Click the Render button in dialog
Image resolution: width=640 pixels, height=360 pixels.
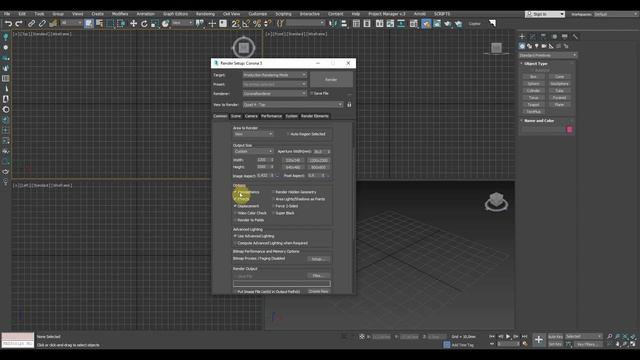coord(331,80)
